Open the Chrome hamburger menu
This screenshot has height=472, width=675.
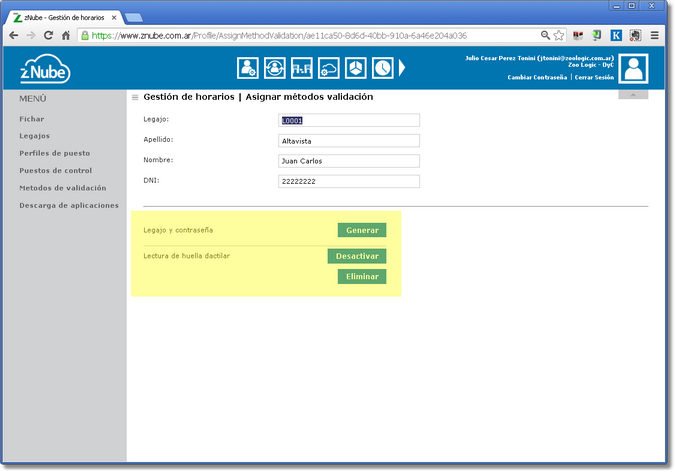(x=654, y=35)
